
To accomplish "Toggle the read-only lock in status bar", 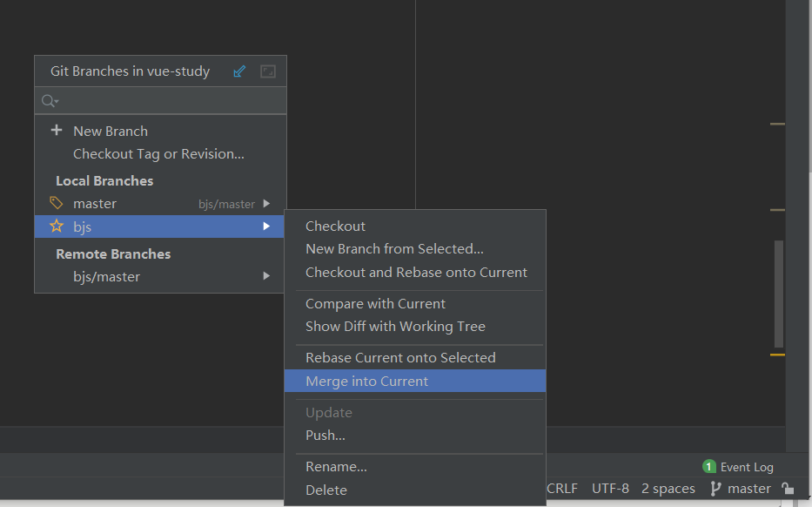I will pyautogui.click(x=787, y=489).
